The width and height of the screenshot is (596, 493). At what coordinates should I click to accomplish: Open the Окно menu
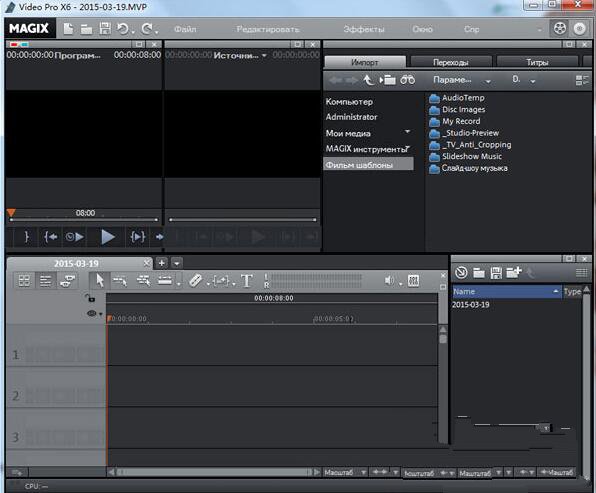(x=422, y=29)
